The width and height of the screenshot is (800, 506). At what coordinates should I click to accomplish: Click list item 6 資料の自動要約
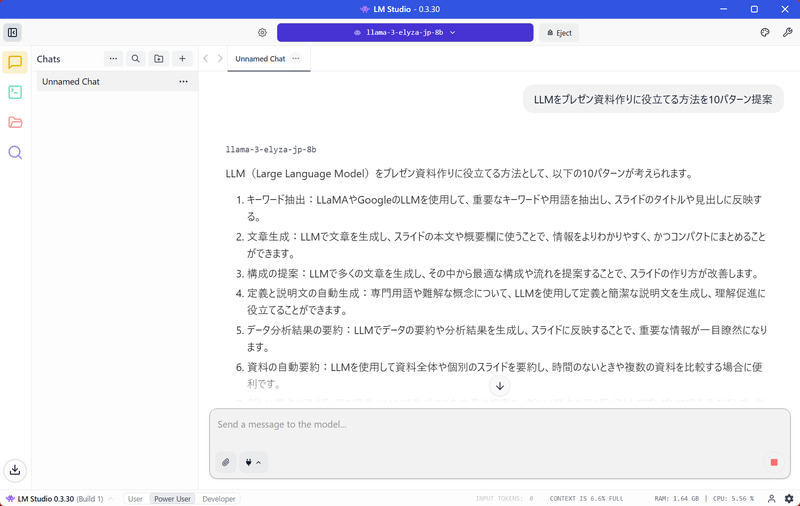point(499,375)
